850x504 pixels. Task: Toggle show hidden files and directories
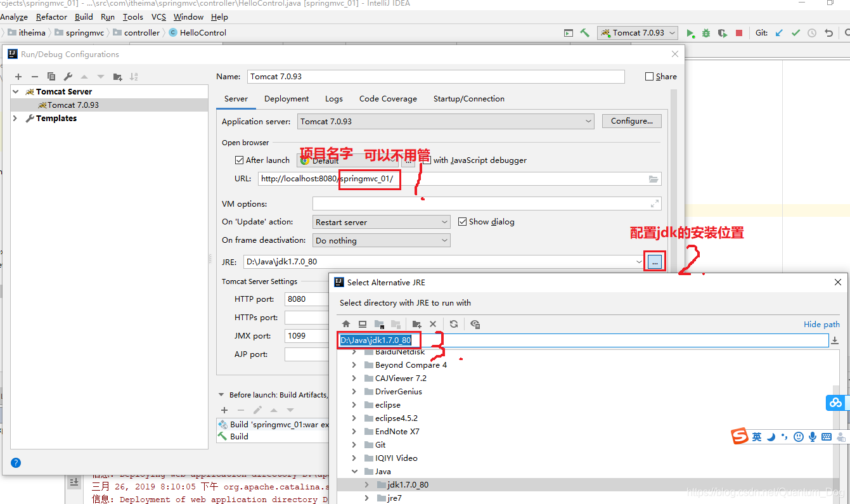click(x=475, y=324)
